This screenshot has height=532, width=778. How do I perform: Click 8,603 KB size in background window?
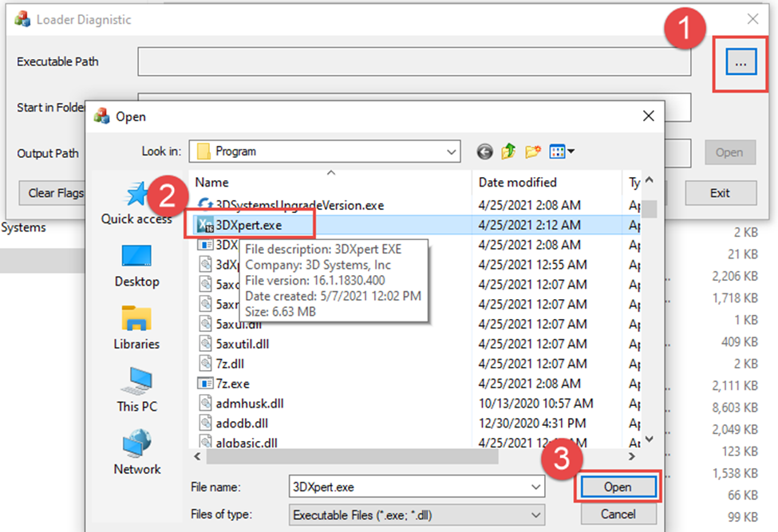(735, 408)
